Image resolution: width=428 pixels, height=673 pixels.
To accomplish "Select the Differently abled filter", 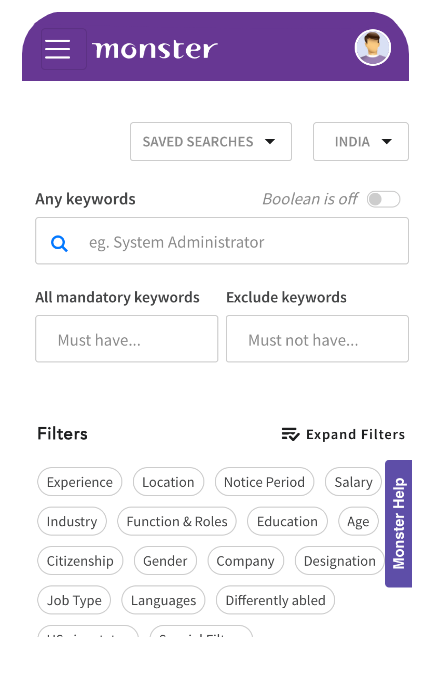I will tap(276, 600).
